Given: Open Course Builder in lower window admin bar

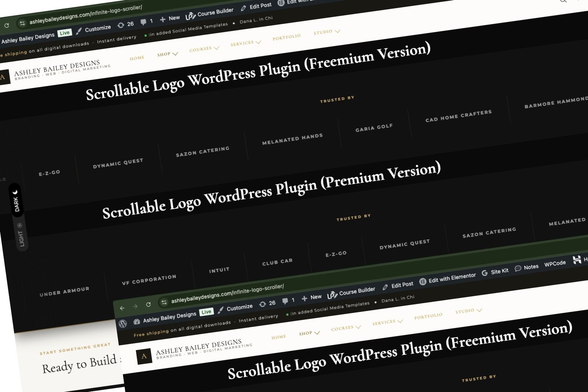Looking at the screenshot, I should click(x=351, y=292).
